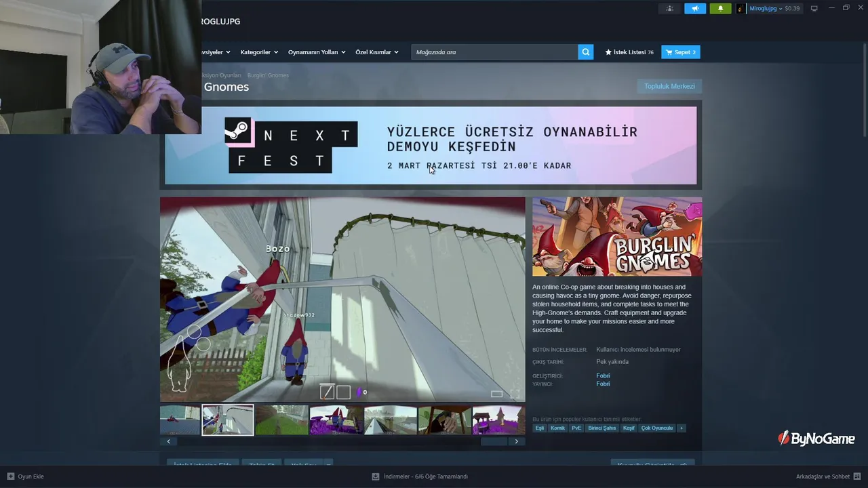868x488 pixels.
Task: Click the main gameplay screenshot viewer
Action: click(x=342, y=300)
